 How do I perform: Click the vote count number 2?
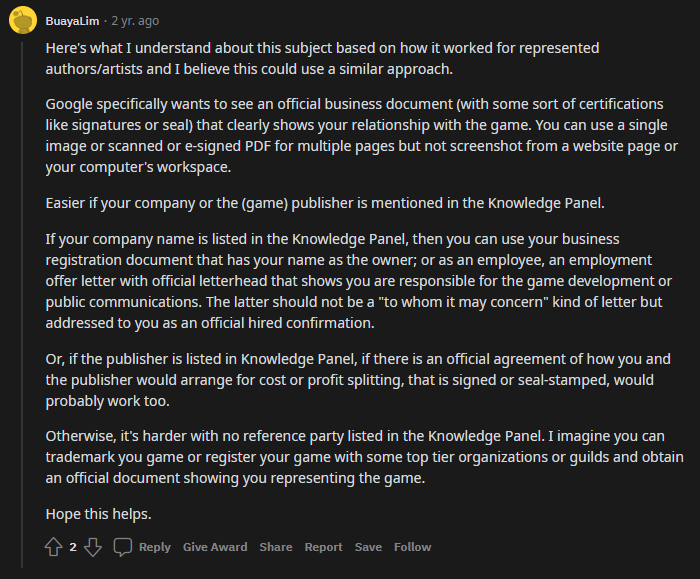73,547
